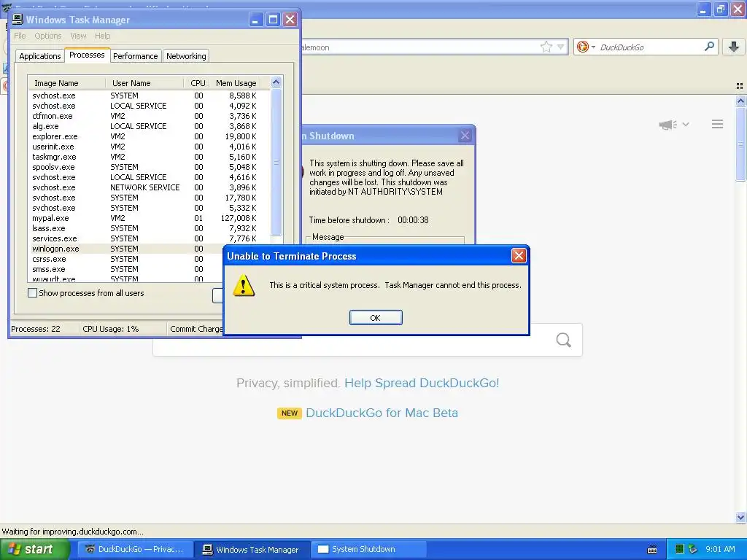
Task: Open the DuckDuckGo for Mac Beta link
Action: 382,413
